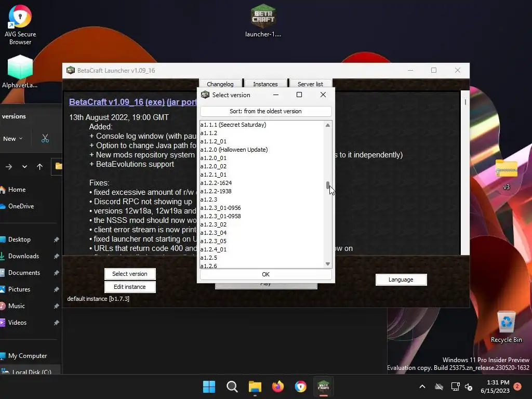This screenshot has height=399, width=532.
Task: Open the AlphaverLauncher desktop icon
Action: click(20, 72)
